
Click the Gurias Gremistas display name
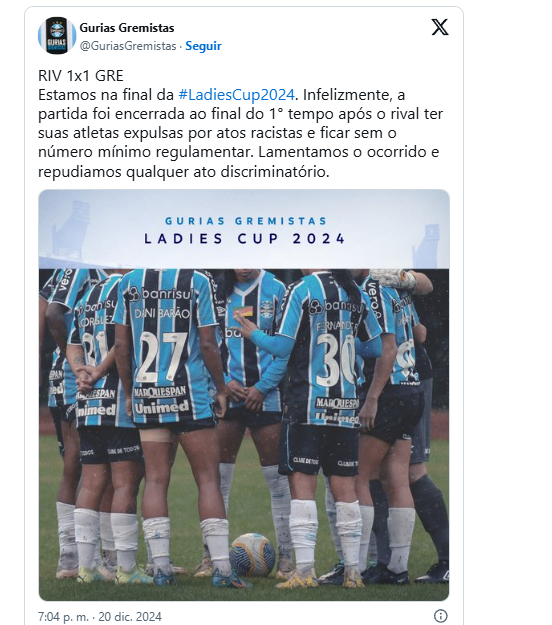pyautogui.click(x=127, y=28)
